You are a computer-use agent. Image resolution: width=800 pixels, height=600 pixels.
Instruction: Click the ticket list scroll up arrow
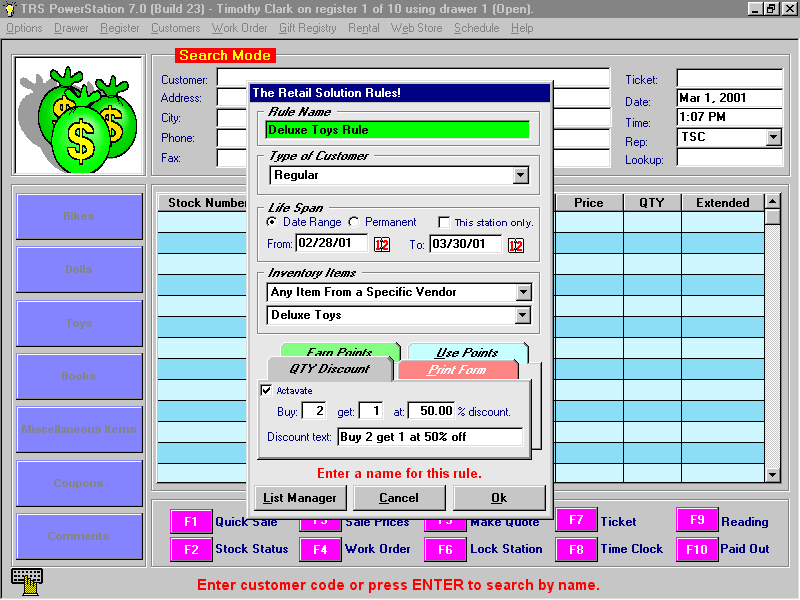point(772,202)
